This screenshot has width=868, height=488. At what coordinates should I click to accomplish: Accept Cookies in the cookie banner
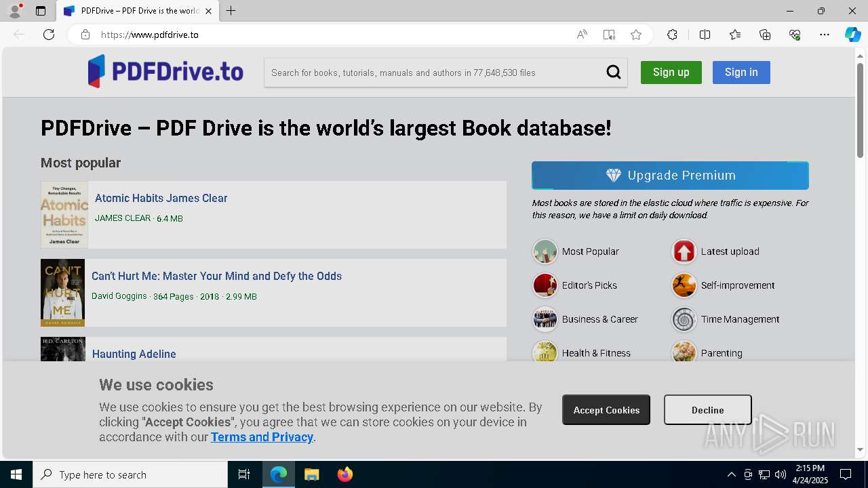[x=606, y=410]
